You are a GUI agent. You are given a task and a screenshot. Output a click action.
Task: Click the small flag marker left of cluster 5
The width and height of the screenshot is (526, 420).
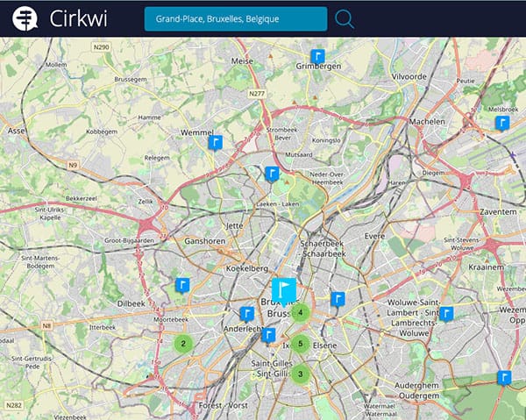tap(269, 334)
